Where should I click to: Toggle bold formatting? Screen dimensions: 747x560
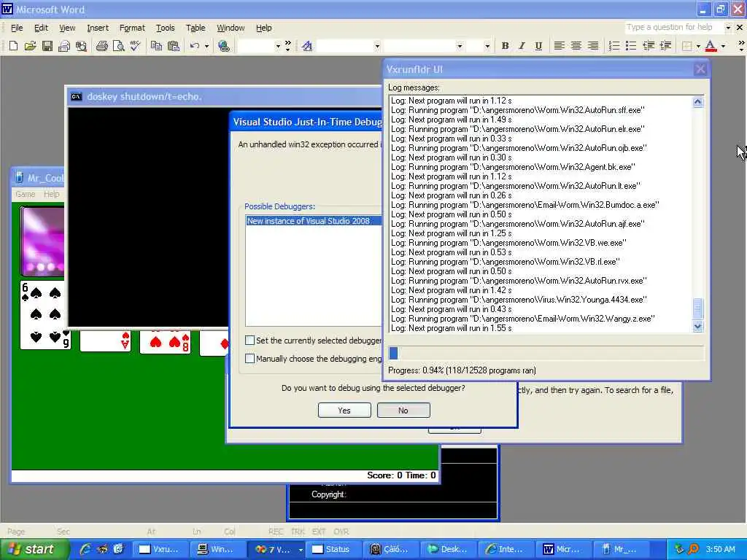click(505, 46)
